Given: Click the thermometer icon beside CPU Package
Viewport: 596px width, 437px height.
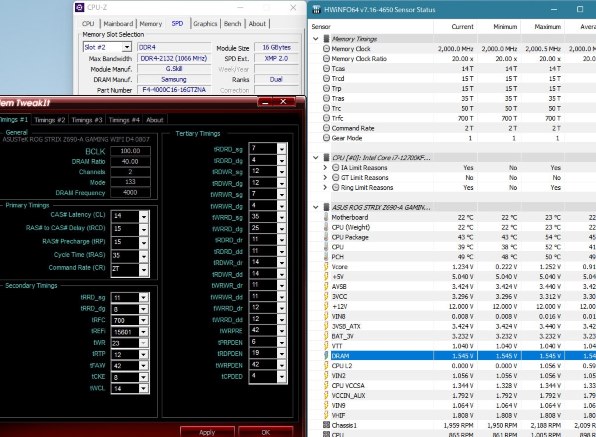Looking at the screenshot, I should [326, 237].
